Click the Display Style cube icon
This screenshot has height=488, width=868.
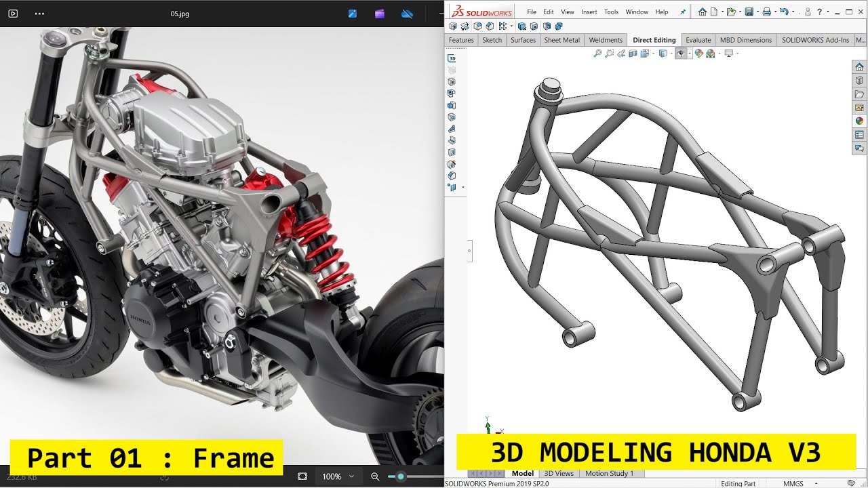(663, 54)
